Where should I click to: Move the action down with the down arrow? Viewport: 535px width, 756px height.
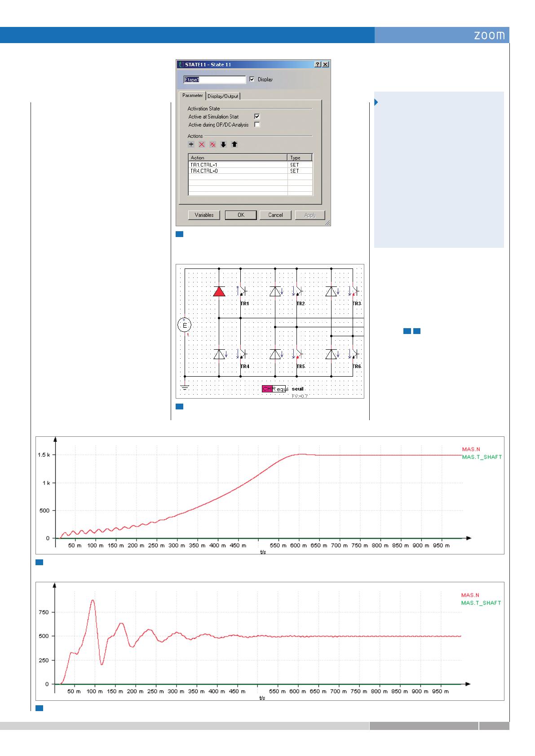coord(223,145)
